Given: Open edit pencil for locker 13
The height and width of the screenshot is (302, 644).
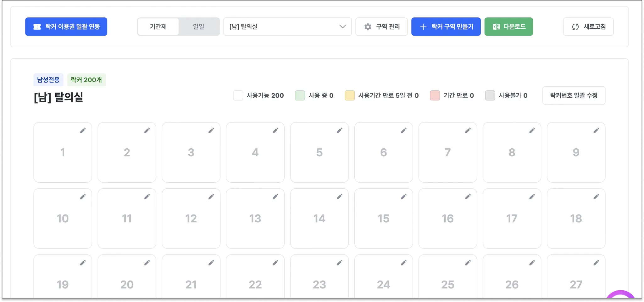Looking at the screenshot, I should tap(275, 197).
